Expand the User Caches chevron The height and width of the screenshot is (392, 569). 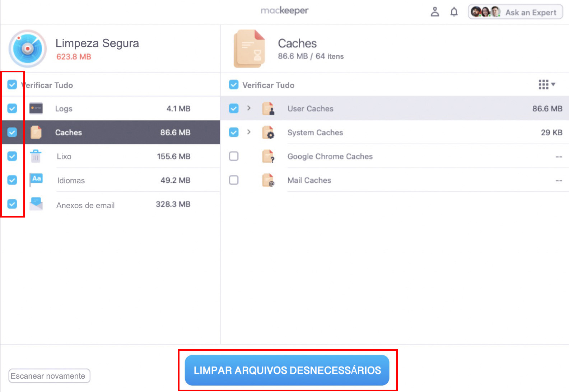[x=249, y=108]
